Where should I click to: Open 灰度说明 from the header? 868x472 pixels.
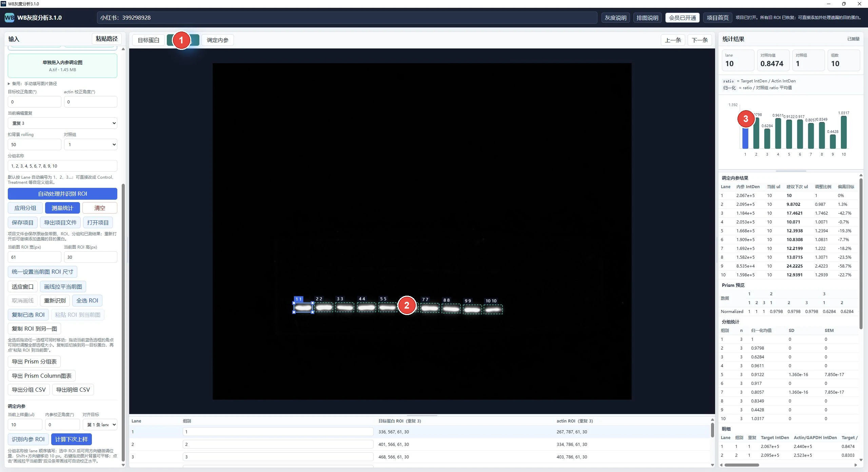tap(616, 18)
